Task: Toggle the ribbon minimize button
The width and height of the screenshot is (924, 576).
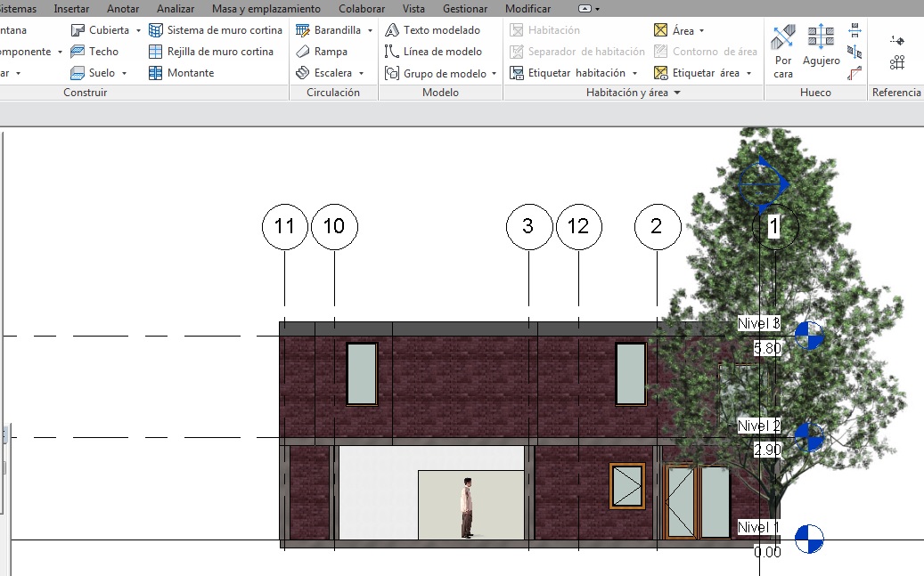Action: coord(585,9)
